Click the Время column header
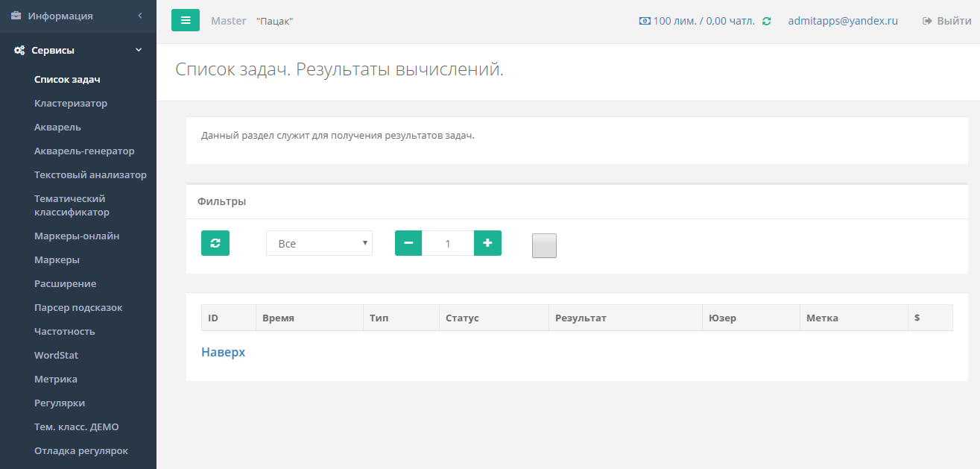The height and width of the screenshot is (469, 980). tap(279, 318)
